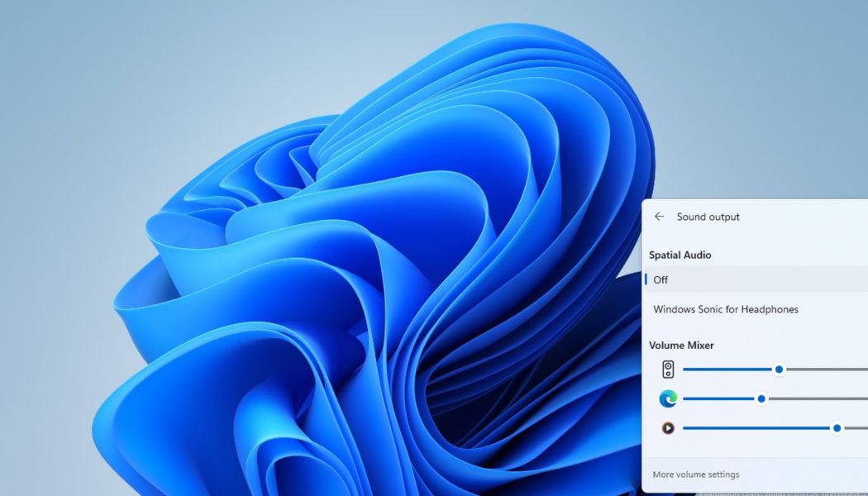Click the "Volume Mixer" section heading
The image size is (868, 496).
pyautogui.click(x=680, y=345)
